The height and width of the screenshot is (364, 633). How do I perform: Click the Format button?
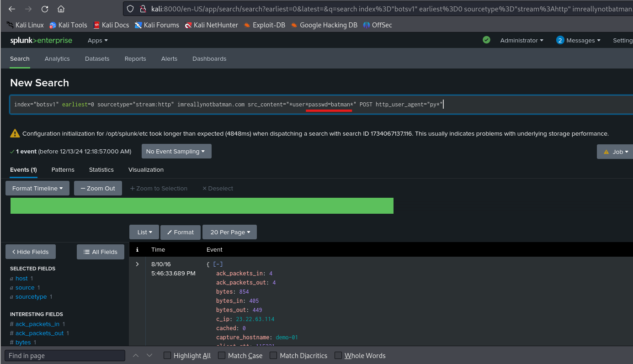(181, 232)
